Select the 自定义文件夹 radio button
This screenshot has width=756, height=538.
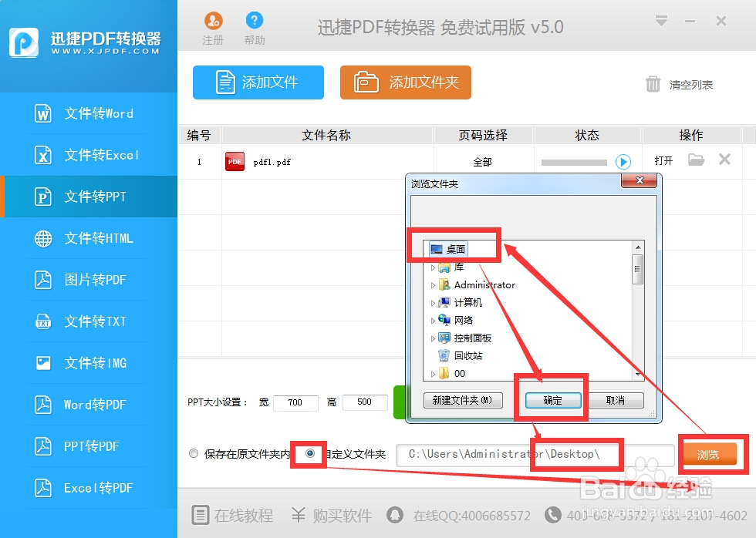(308, 454)
